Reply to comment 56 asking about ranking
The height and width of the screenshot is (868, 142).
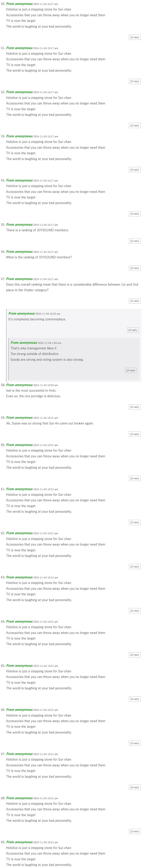[135, 268]
